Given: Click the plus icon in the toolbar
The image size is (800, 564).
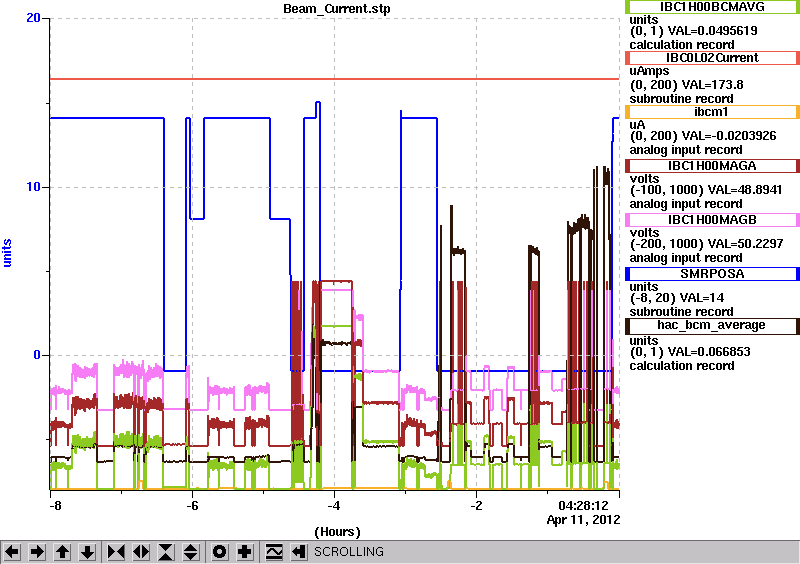Looking at the screenshot, I should coord(245,552).
